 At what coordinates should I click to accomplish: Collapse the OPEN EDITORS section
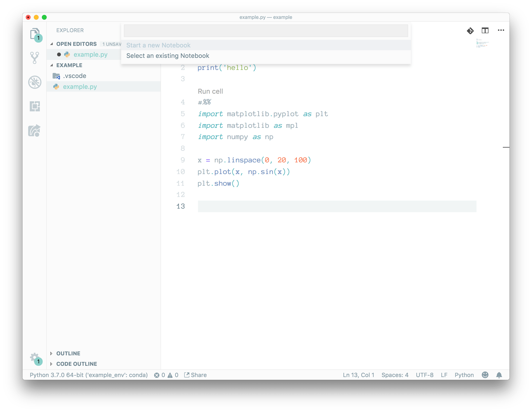[x=52, y=44]
